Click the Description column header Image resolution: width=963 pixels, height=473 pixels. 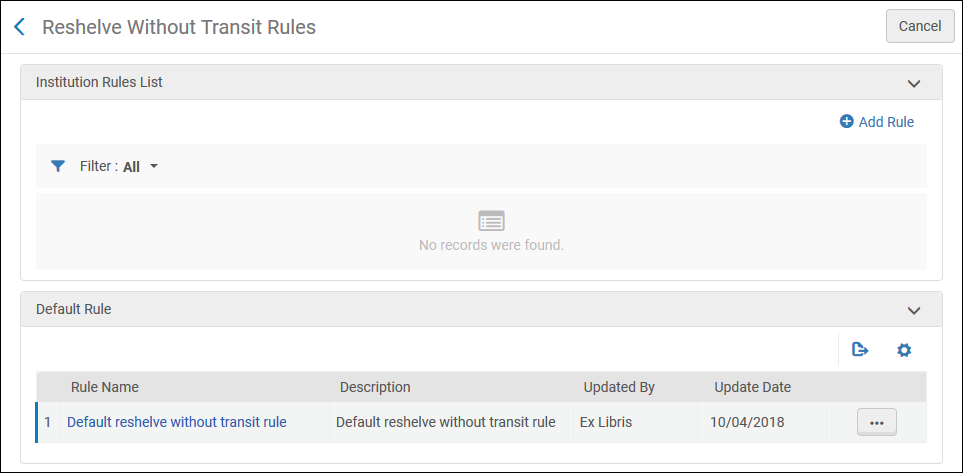coord(375,387)
